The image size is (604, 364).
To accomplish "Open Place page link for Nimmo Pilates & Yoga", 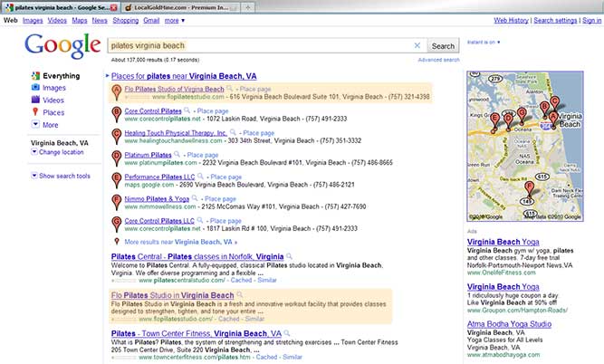I will coord(220,199).
